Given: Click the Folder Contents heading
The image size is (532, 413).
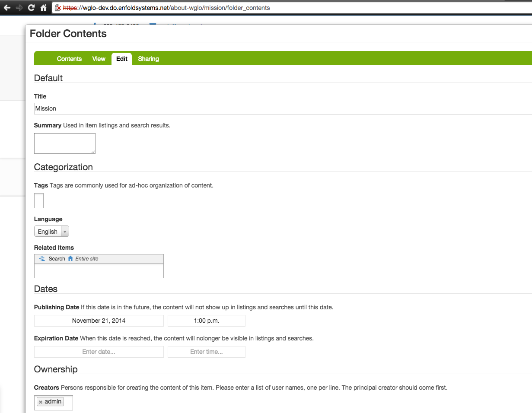Looking at the screenshot, I should [68, 34].
